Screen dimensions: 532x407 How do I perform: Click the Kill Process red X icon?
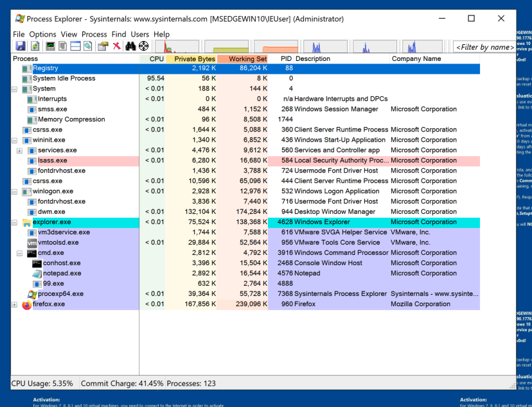[116, 46]
